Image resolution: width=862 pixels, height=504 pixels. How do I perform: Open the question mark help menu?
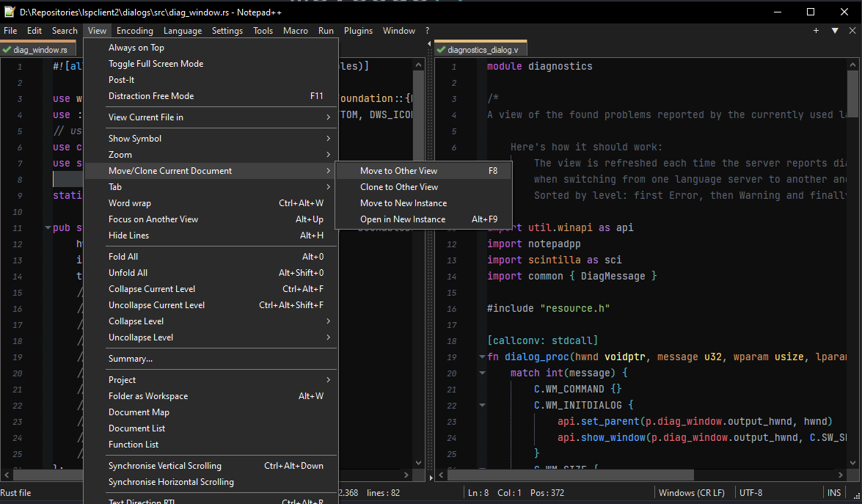tap(427, 31)
